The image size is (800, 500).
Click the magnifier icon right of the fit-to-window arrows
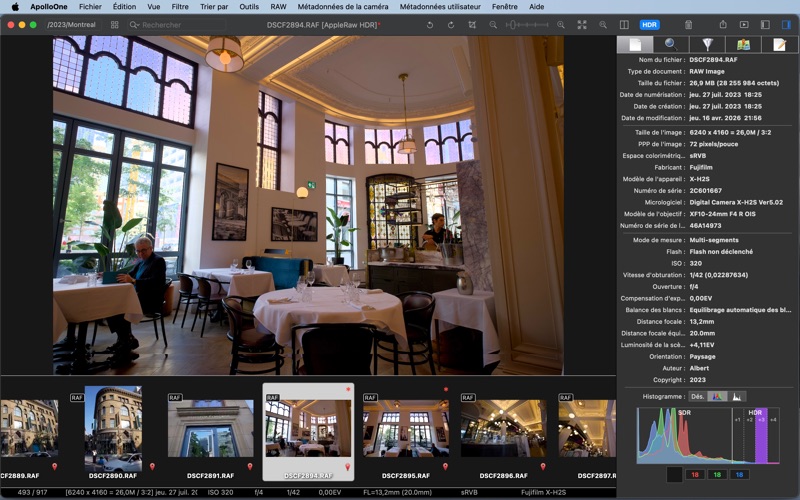click(x=603, y=24)
